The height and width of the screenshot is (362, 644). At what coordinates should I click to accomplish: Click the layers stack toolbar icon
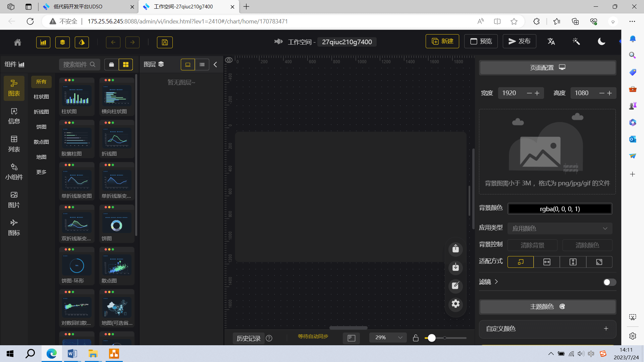[x=62, y=42]
